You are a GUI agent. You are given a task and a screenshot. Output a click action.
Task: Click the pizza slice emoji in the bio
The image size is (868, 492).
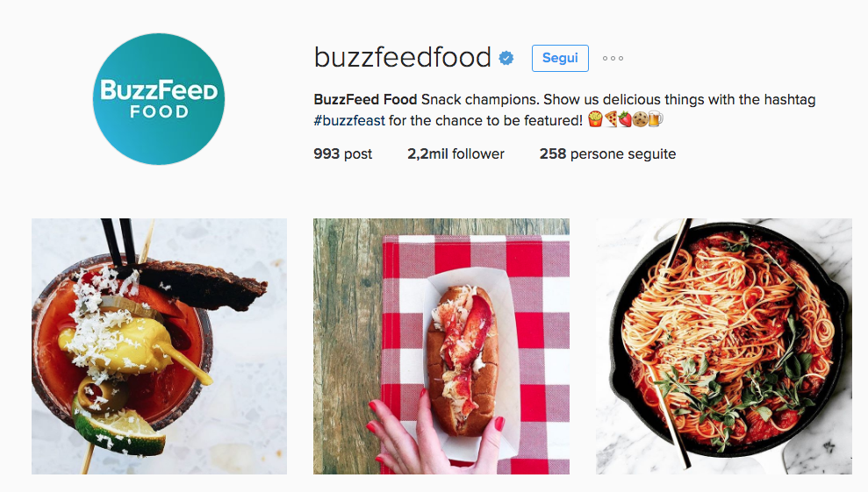[x=611, y=119]
